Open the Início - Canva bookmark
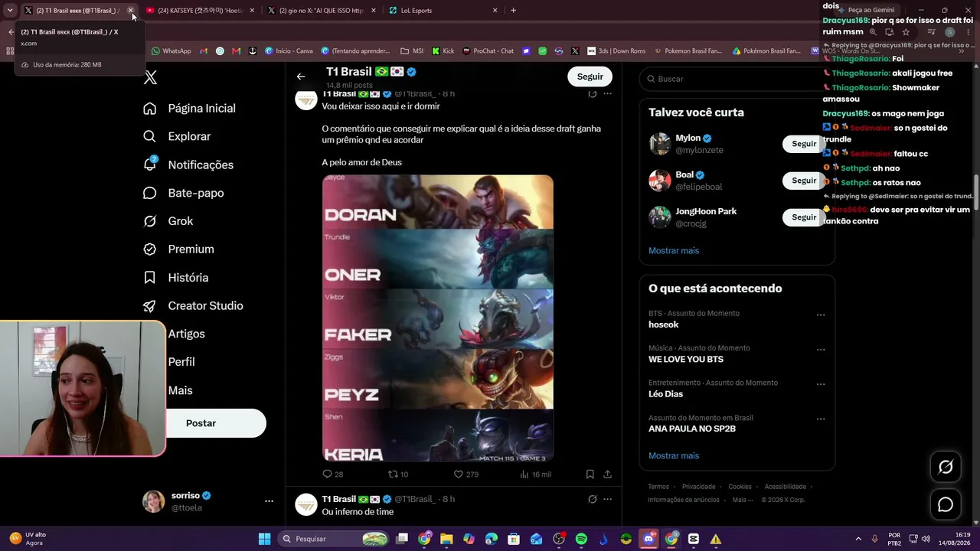This screenshot has height=551, width=980. tap(289, 51)
